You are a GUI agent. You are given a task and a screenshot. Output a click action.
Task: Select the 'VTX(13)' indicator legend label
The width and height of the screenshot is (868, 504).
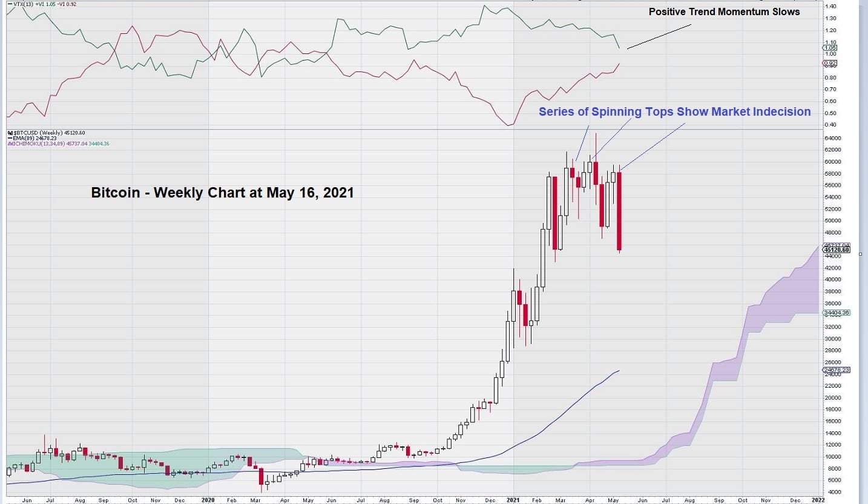click(x=24, y=4)
